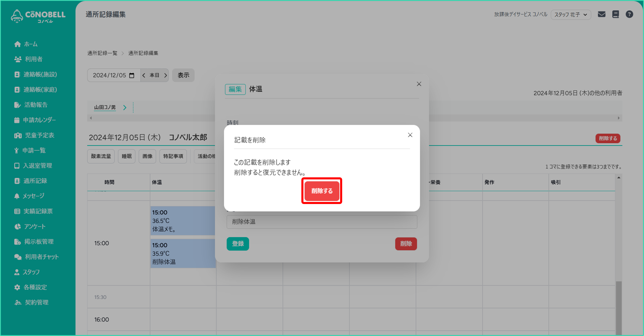Viewport: 644px width, 336px height.
Task: Go to previous day with left chevron
Action: [x=144, y=75]
